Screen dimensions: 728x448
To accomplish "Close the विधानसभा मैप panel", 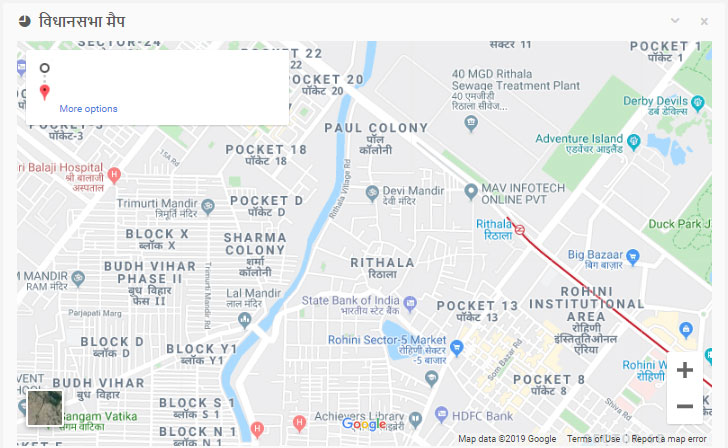I will click(x=704, y=21).
